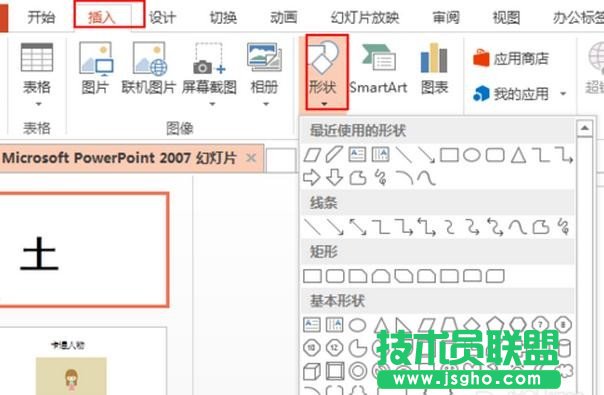Select the 插入 ribbon tab

[102, 17]
